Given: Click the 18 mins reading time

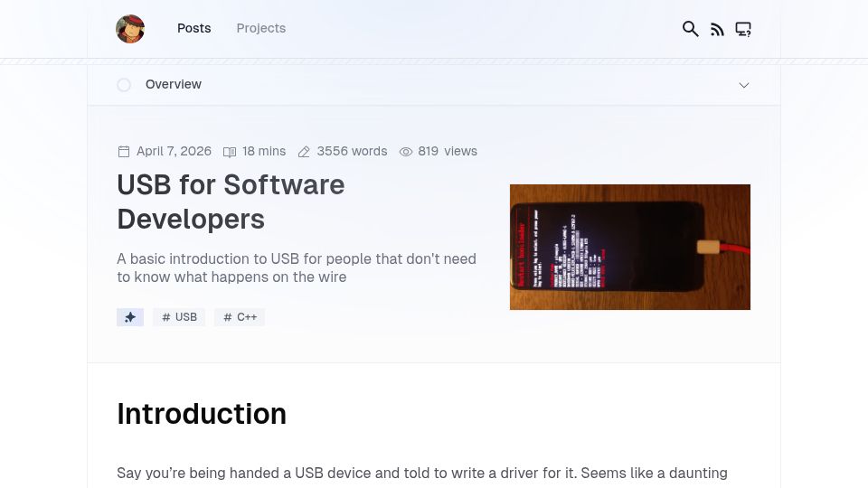Looking at the screenshot, I should 264,151.
